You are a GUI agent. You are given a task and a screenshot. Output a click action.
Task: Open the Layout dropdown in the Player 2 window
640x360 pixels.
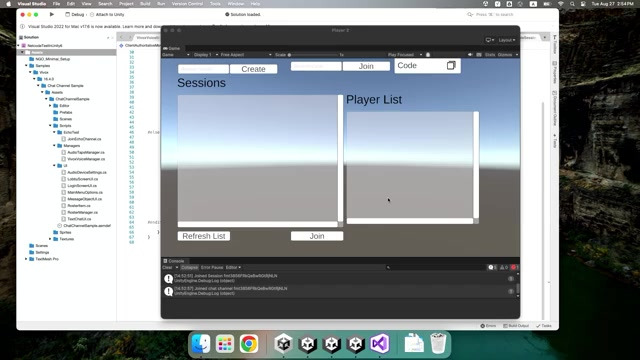(x=507, y=40)
